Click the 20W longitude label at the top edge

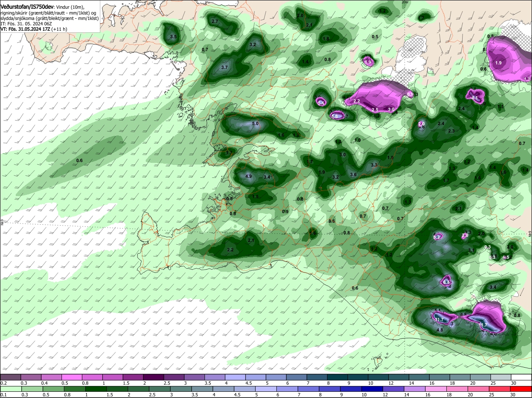405,2
